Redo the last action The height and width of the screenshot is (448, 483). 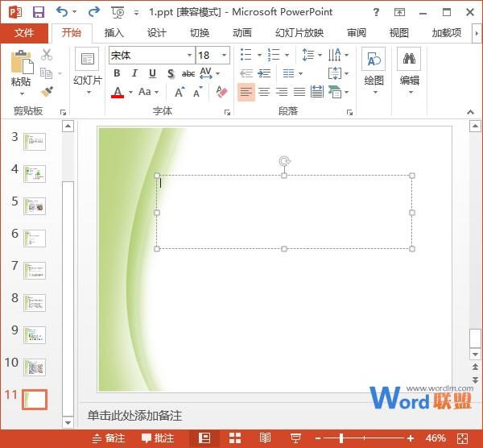tap(94, 12)
